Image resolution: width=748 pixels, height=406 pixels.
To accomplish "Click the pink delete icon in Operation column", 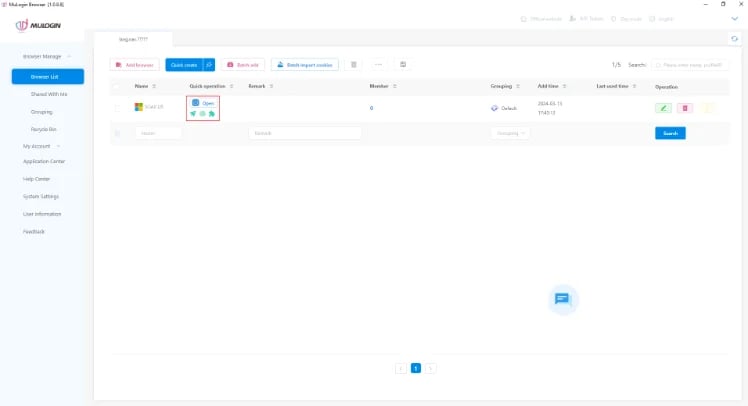I will (685, 108).
